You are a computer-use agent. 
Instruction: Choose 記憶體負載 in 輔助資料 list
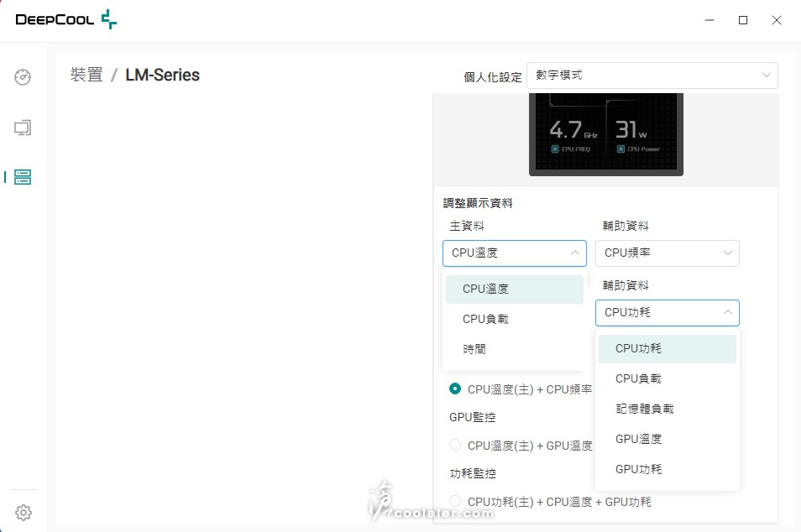(x=667, y=409)
